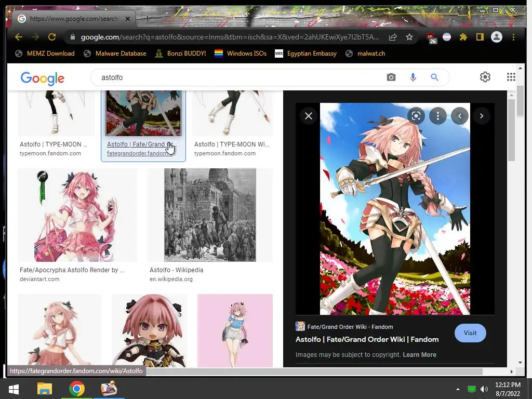This screenshot has height=399, width=532.
Task: Click the Fate/Grand Order Wiki - Fandom source
Action: [x=344, y=327]
